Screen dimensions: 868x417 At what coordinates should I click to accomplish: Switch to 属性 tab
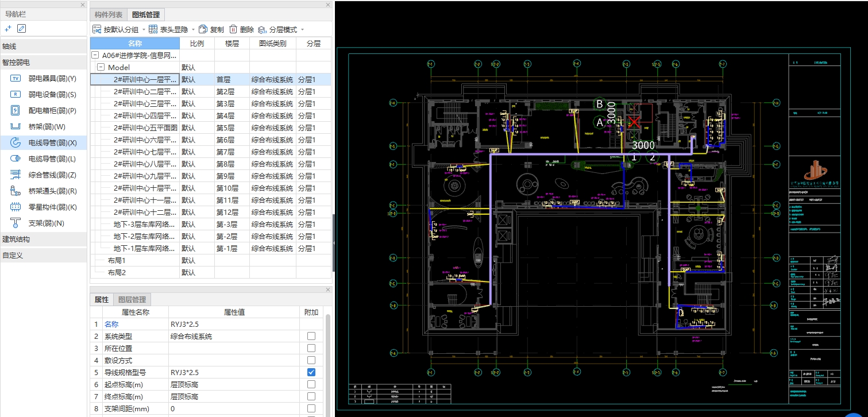coord(102,299)
